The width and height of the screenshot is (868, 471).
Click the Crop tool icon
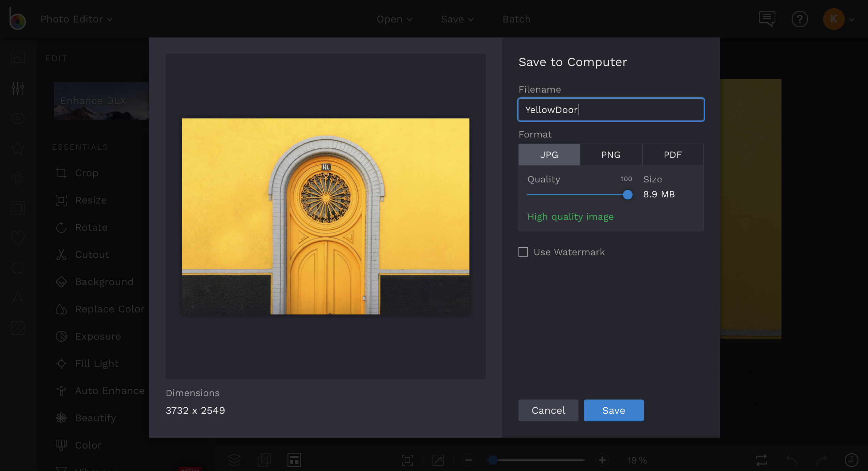tap(61, 172)
